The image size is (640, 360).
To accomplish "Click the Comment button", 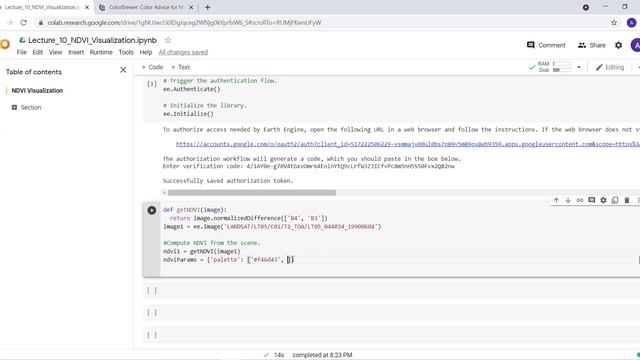I will (x=546, y=45).
